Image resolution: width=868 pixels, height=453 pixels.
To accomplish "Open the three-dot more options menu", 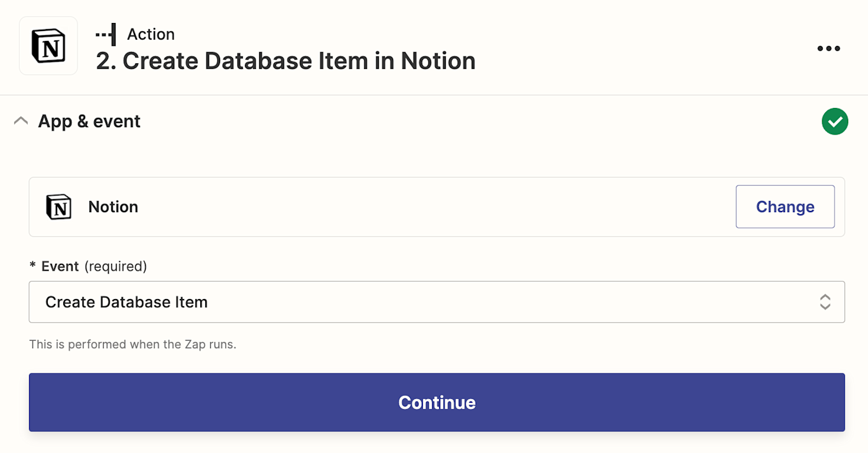I will (x=828, y=48).
